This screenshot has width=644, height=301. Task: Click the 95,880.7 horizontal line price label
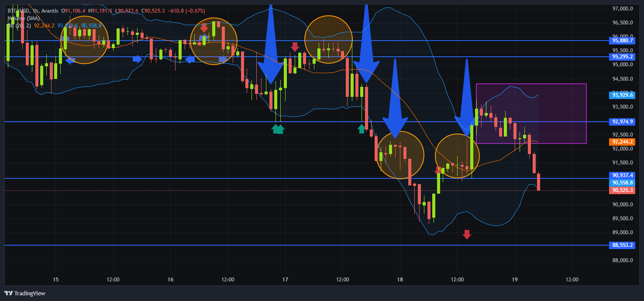(x=622, y=41)
